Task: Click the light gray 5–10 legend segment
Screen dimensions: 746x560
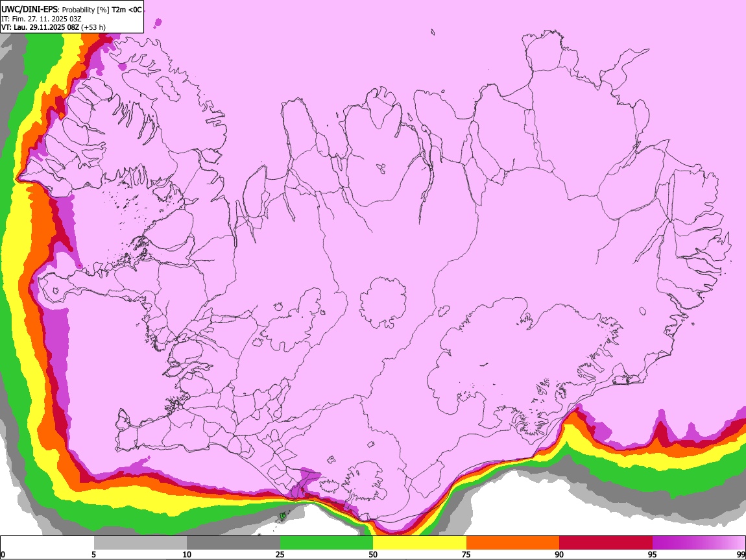Action: [x=140, y=543]
